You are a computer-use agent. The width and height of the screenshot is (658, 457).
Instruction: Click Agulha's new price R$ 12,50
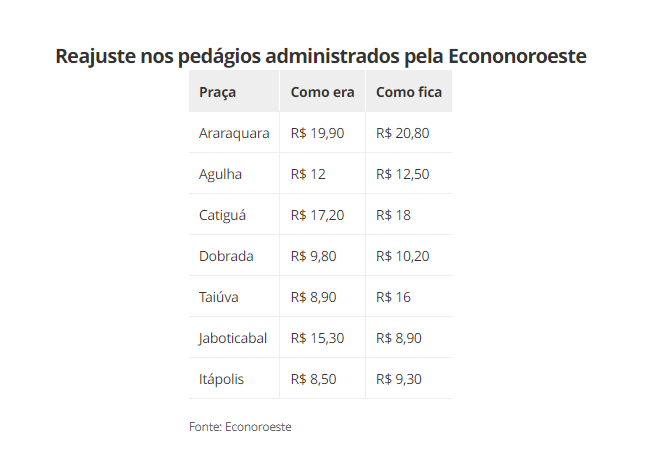pos(403,174)
